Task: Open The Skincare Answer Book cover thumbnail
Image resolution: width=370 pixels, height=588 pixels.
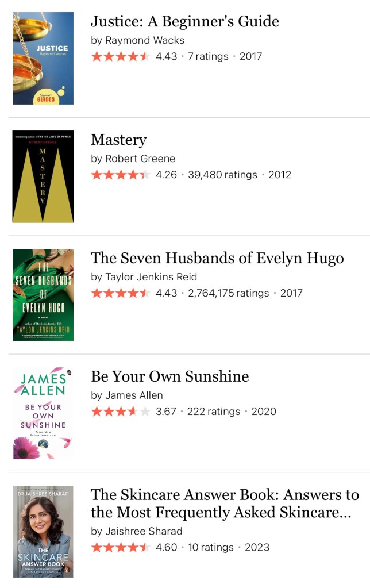Action: click(x=43, y=531)
